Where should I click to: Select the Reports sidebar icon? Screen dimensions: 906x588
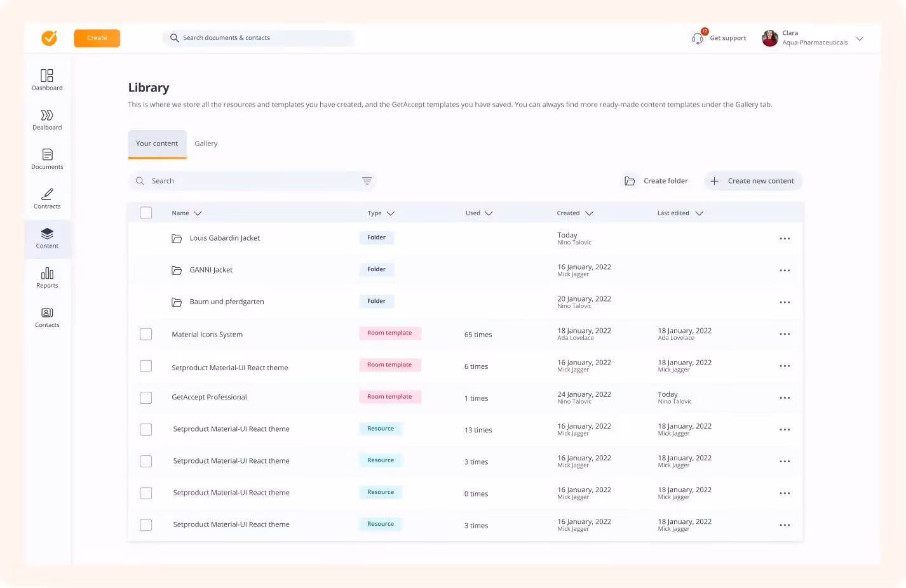click(46, 277)
